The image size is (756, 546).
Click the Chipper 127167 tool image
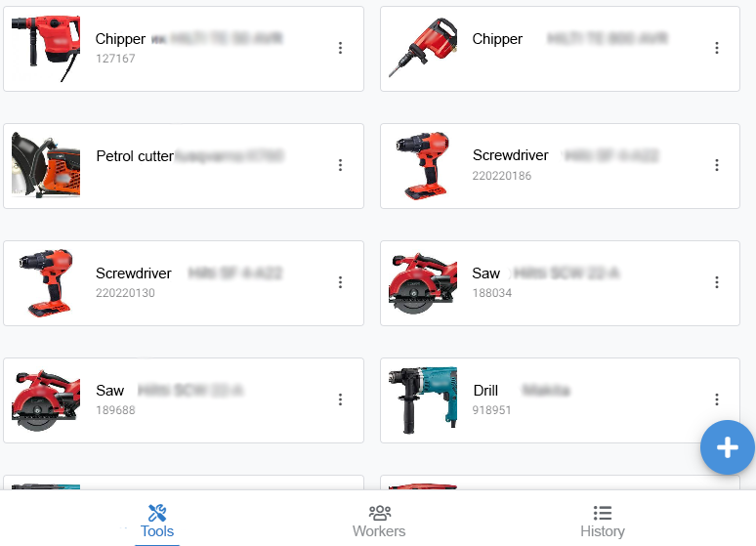(x=46, y=48)
